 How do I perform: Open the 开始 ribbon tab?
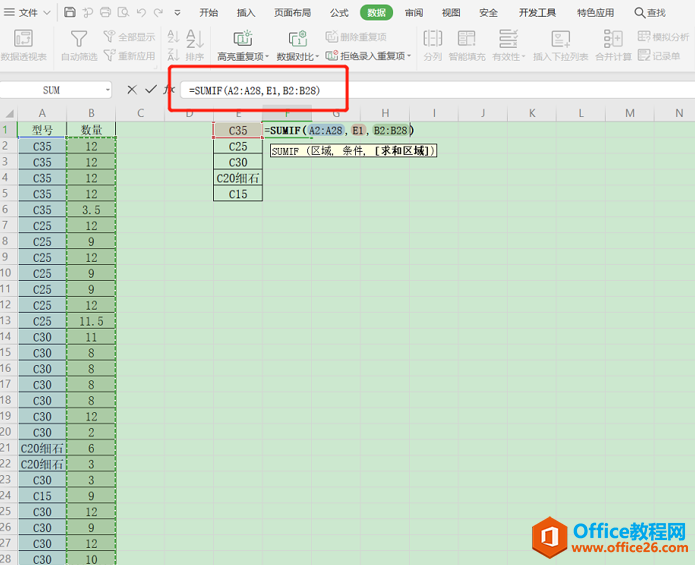[208, 12]
